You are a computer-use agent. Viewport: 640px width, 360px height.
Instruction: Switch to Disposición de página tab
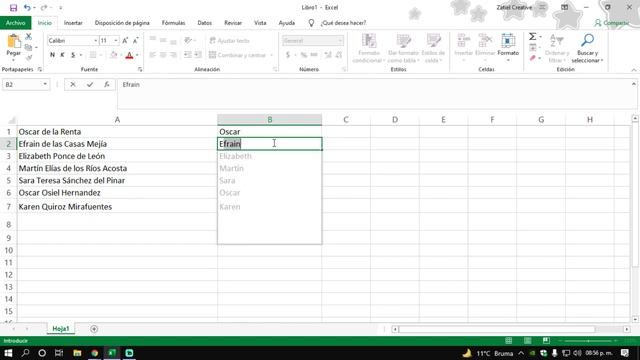122,23
